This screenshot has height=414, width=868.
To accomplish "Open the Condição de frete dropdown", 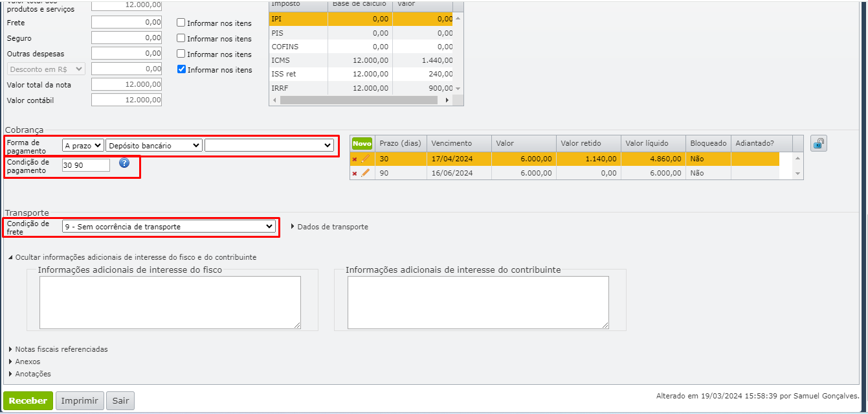I will point(169,227).
